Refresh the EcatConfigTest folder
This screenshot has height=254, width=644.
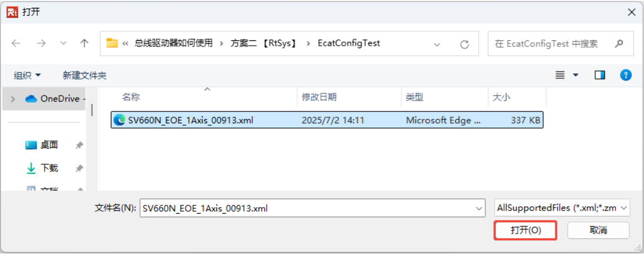tap(464, 44)
